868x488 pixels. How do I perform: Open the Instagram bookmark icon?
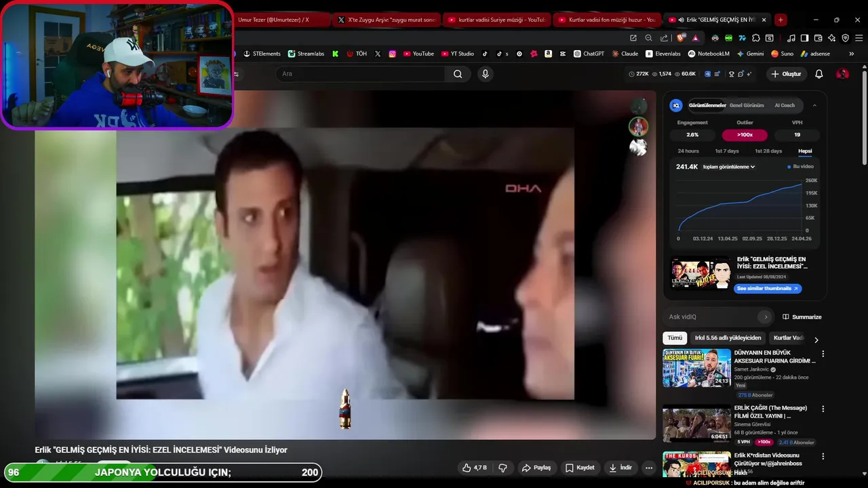point(392,54)
